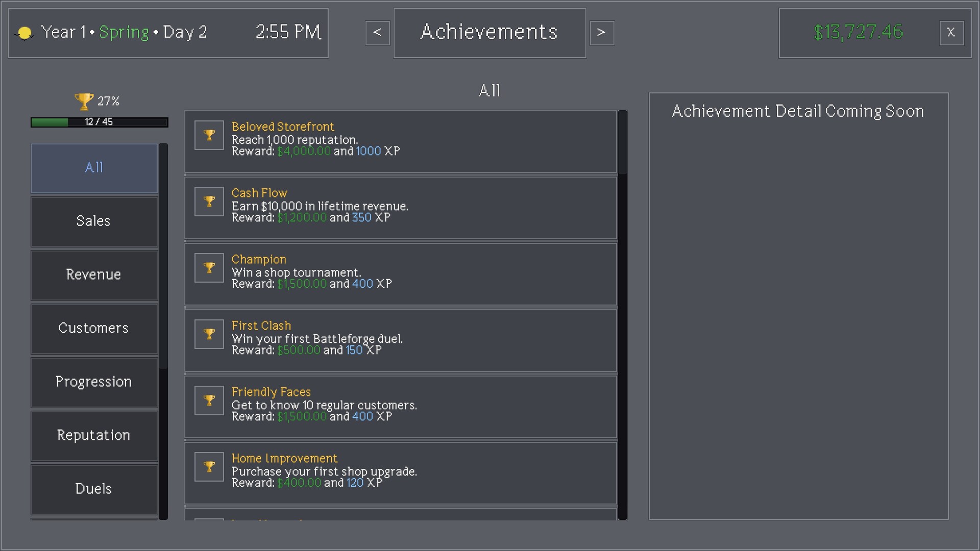Viewport: 980px width, 551px height.
Task: Select the Champion achievement title
Action: 259,259
